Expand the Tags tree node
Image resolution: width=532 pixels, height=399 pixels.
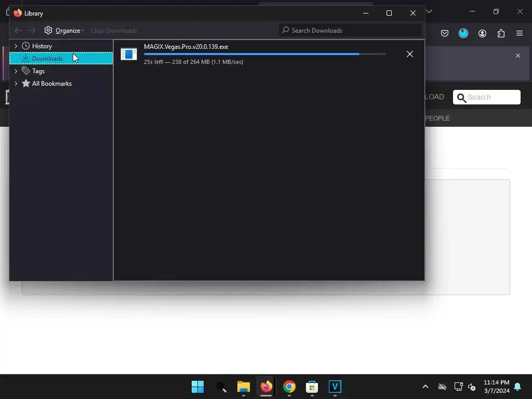coord(16,71)
